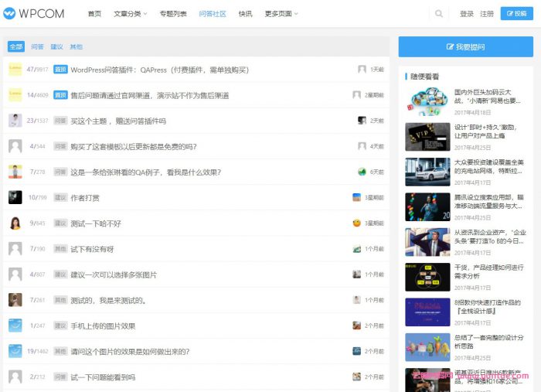Select the 全部 filter tab

click(15, 46)
